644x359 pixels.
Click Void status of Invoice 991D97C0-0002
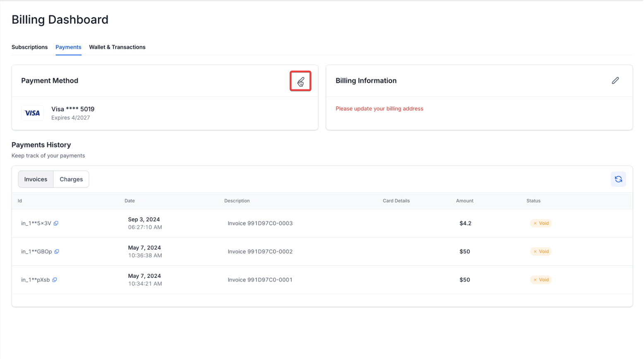[x=541, y=251]
